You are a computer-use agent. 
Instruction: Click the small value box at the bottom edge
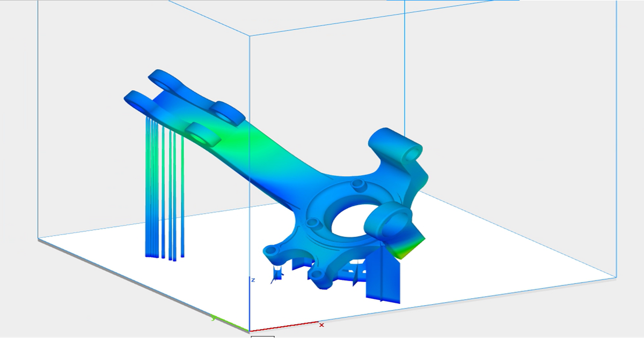tap(262, 336)
